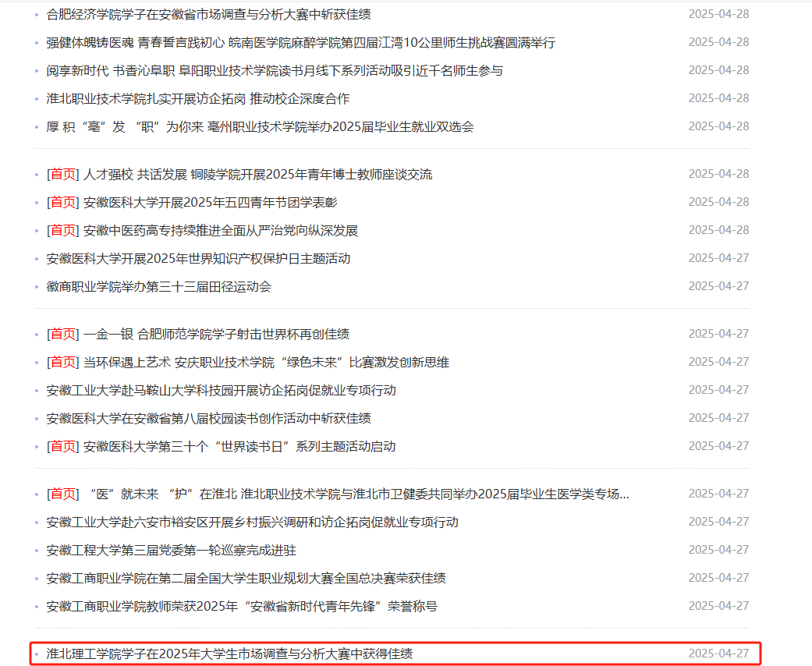
Task: Open 安徽工程大学党委巡察进驻 article
Action: pos(171,550)
